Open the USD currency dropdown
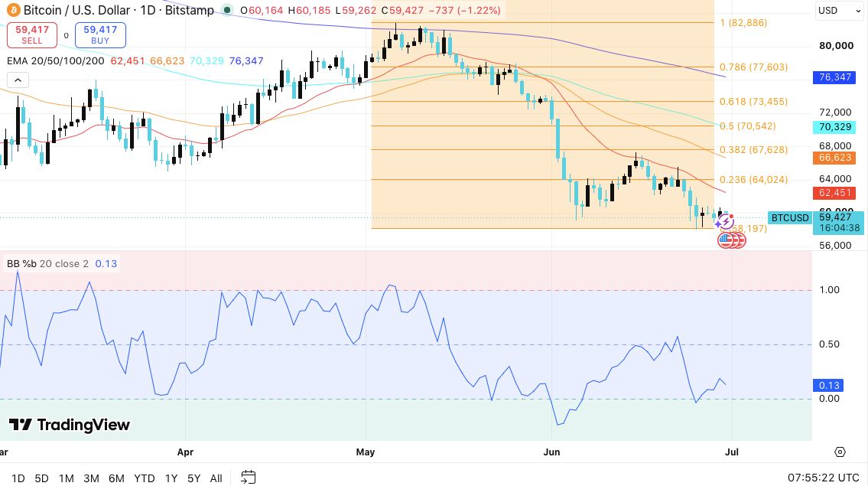Screen dimensions: 868x486 pyautogui.click(x=838, y=11)
